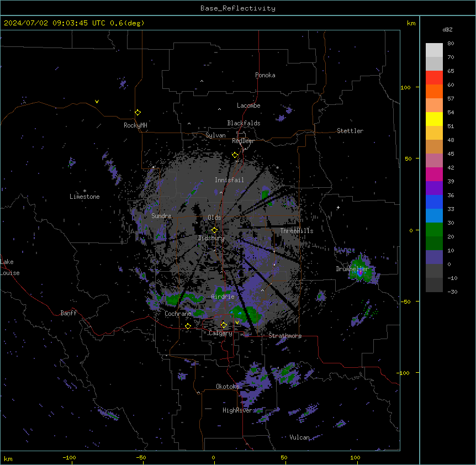Click the Limestone label
The height and width of the screenshot is (465, 476).
[x=84, y=197]
